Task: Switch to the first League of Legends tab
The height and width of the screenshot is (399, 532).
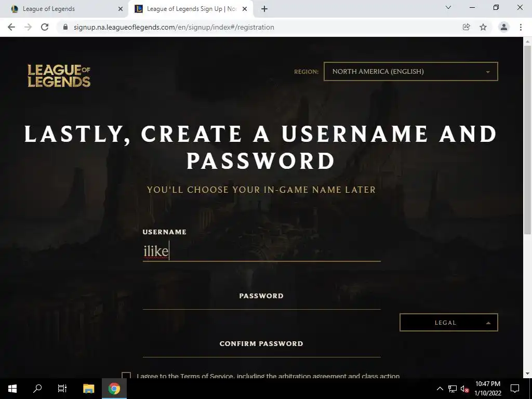Action: (x=64, y=9)
